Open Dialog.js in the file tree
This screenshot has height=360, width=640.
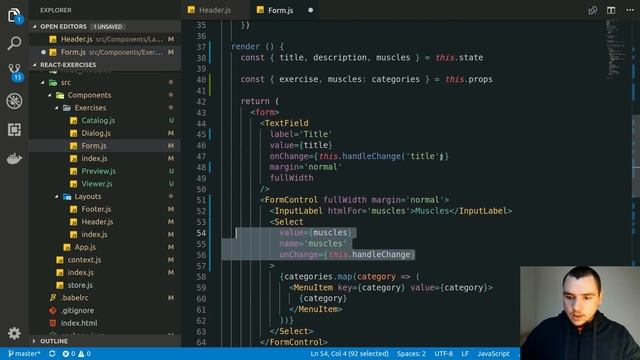(x=96, y=133)
